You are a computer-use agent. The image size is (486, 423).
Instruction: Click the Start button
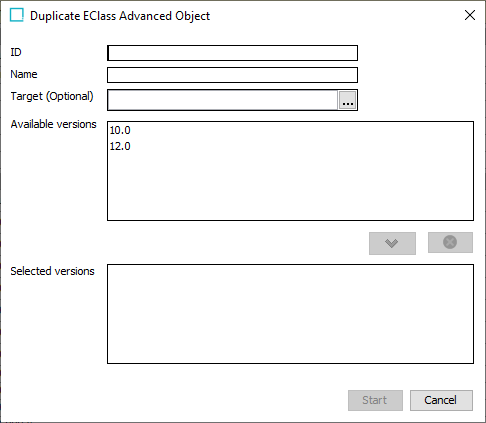tap(375, 400)
